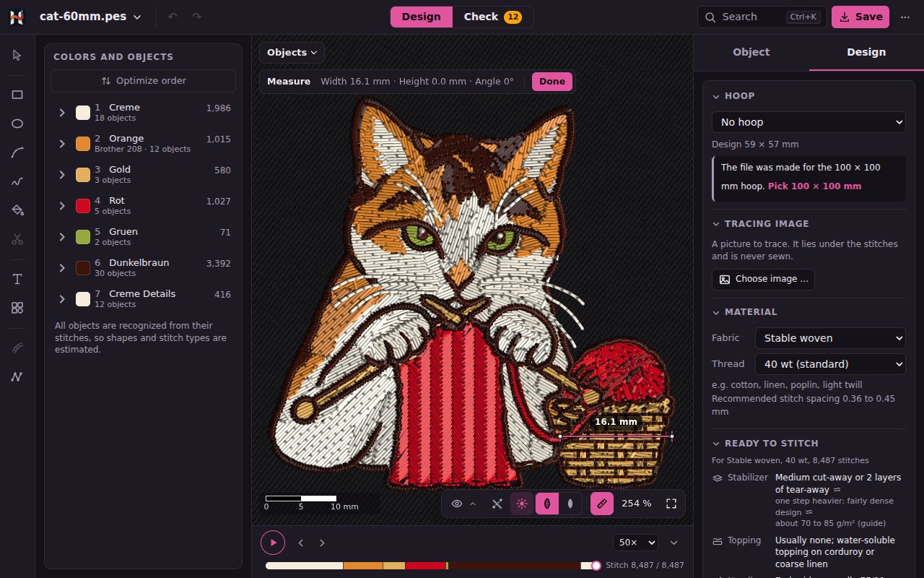This screenshot has width=924, height=578.
Task: Toggle visibility eye in view bar
Action: 457,504
